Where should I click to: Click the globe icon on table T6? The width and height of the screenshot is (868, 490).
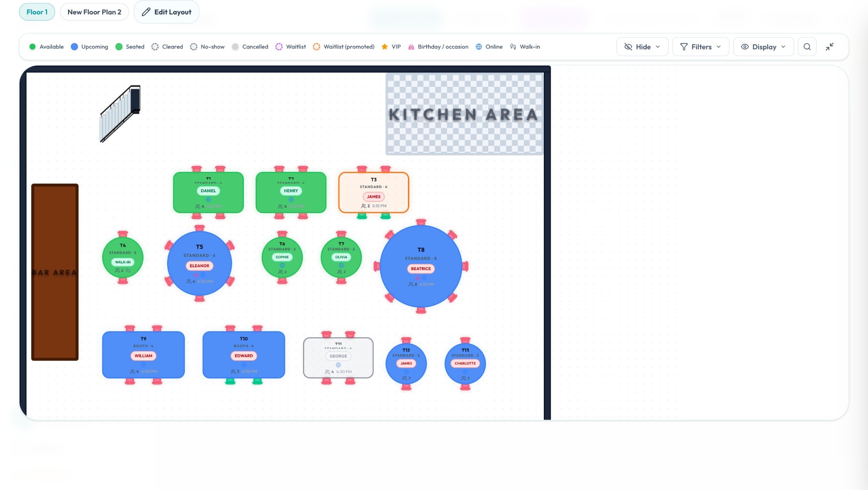[x=282, y=265]
